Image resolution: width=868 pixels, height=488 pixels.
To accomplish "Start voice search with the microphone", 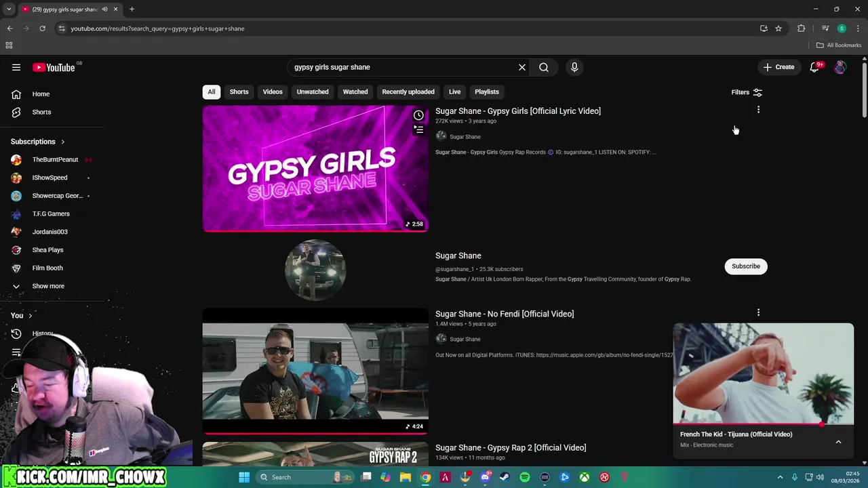I will tap(574, 67).
